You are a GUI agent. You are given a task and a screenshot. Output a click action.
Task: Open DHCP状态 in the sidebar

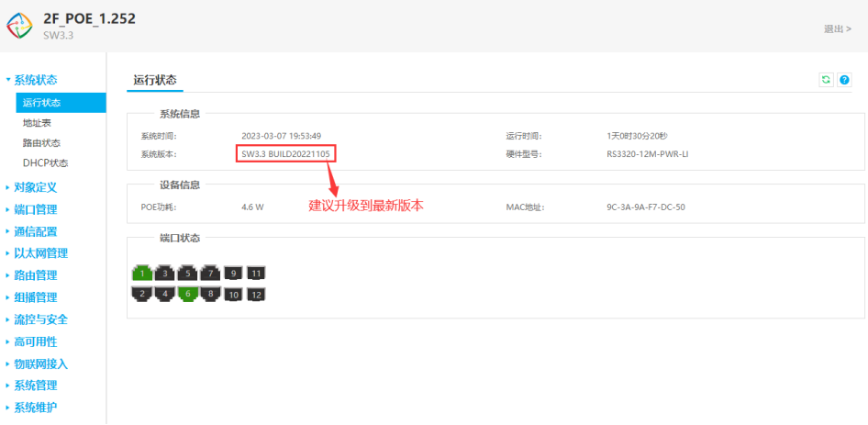tap(45, 162)
